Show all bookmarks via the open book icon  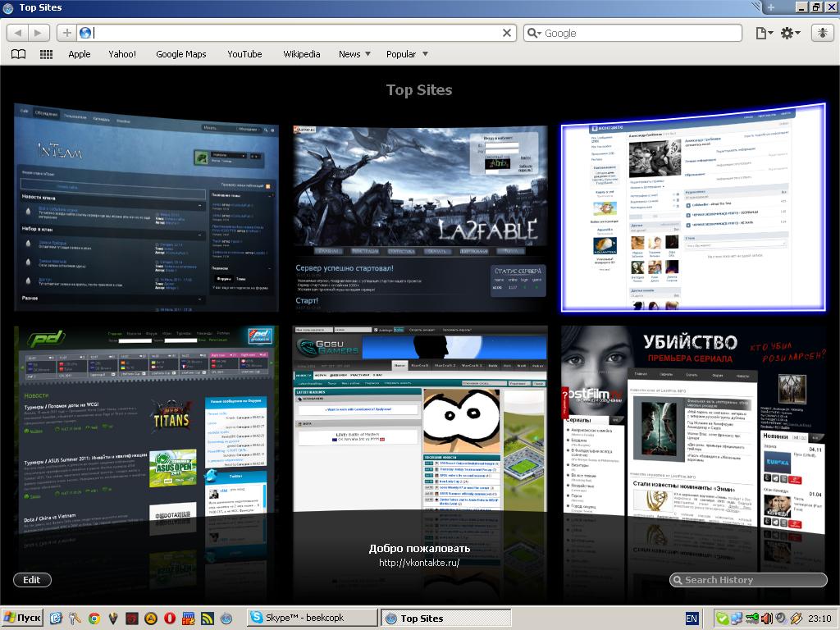(19, 54)
